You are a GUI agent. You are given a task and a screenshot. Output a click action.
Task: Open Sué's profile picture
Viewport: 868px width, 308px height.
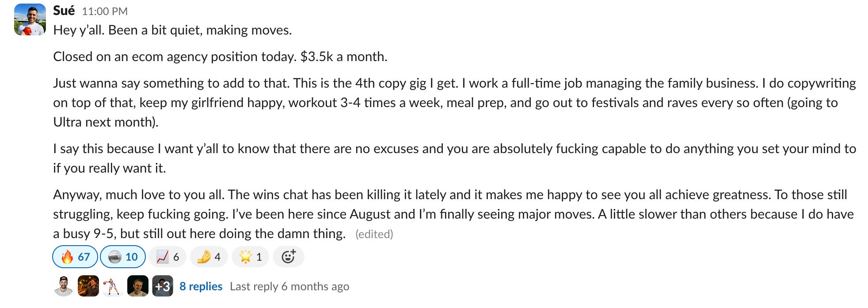(30, 19)
